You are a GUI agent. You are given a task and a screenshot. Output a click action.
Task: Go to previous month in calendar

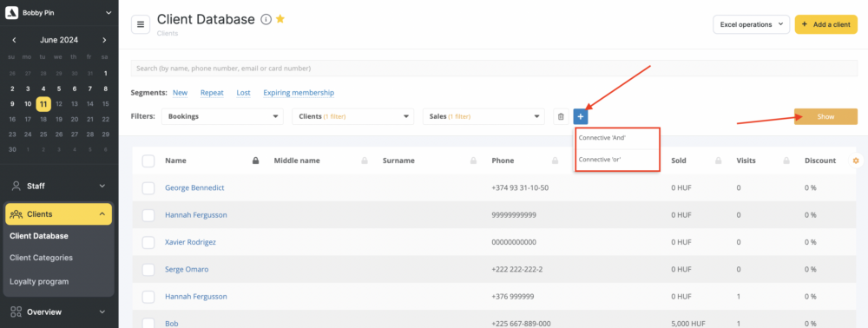coord(15,40)
